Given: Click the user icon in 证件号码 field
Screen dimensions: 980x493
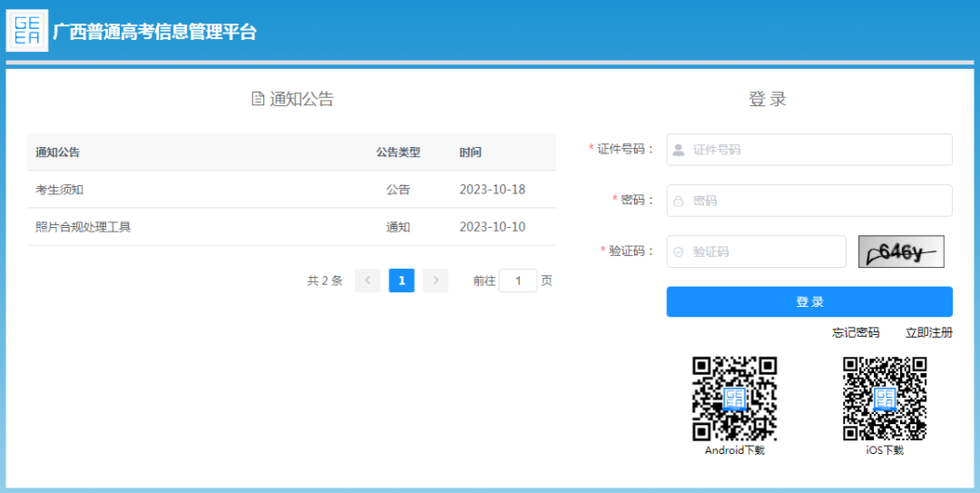Looking at the screenshot, I should click(x=678, y=150).
